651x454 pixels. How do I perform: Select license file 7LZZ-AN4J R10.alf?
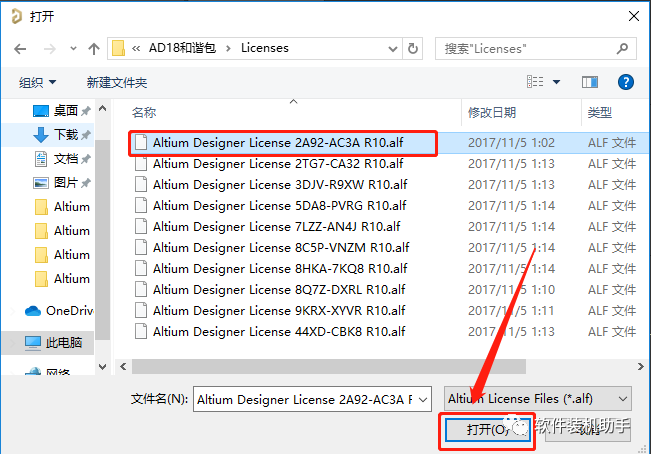(x=277, y=227)
